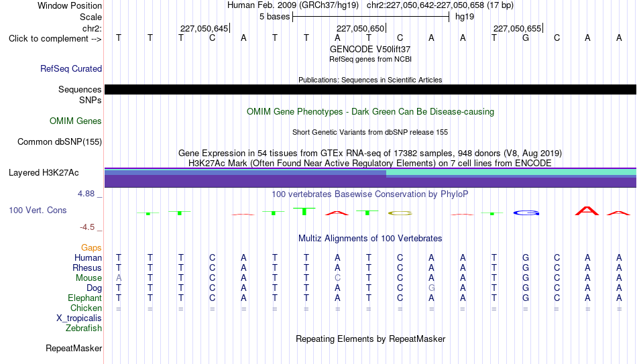The height and width of the screenshot is (364, 637).
Task: Click the olive C logo in the PhyloP track
Action: pyautogui.click(x=400, y=213)
